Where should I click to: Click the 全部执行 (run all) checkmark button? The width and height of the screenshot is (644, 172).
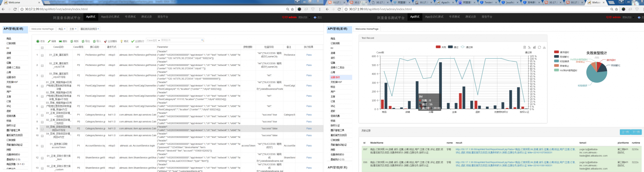[138, 41]
